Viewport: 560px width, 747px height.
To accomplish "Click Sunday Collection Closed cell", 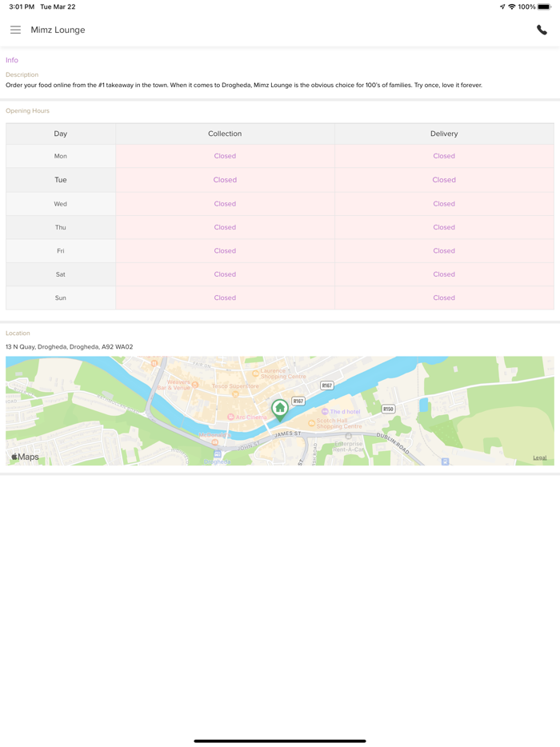I will click(x=225, y=298).
